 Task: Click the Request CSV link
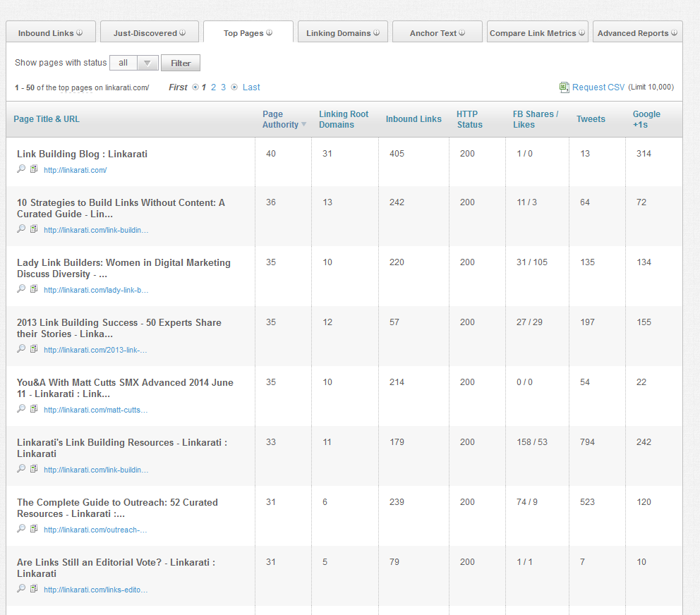(598, 87)
